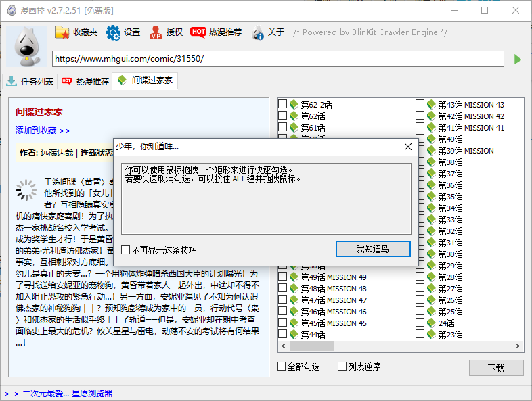
Task: Check the box for 第62话
Action: point(283,116)
